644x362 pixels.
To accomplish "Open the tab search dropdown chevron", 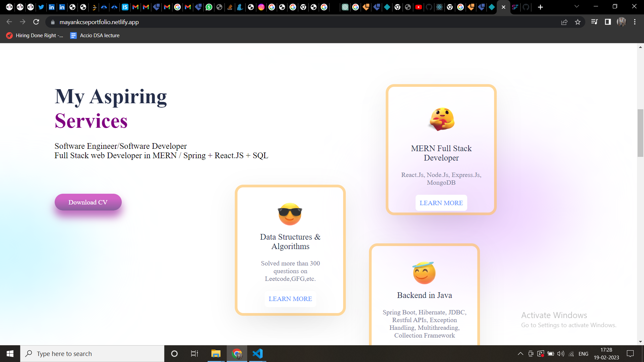I will click(x=577, y=6).
